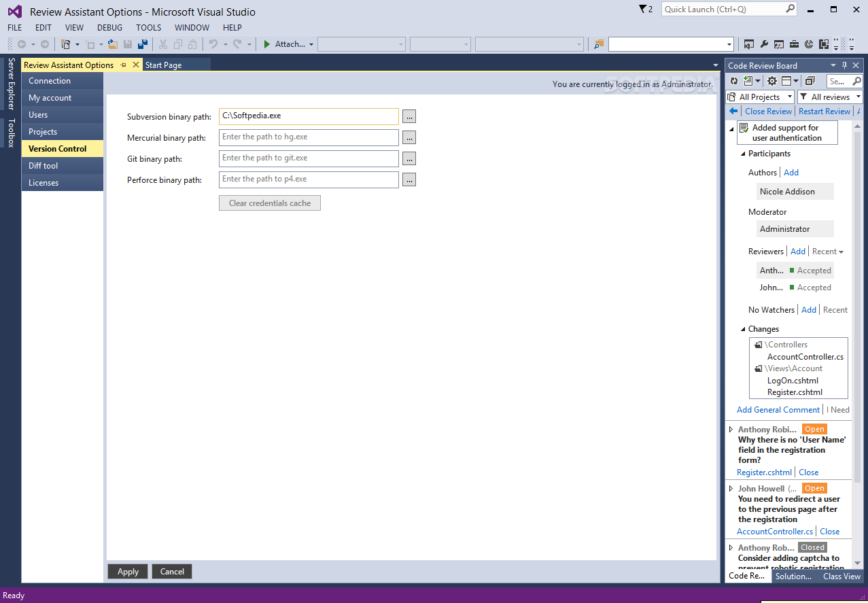
Task: Browse for Git binary path
Action: pyautogui.click(x=409, y=159)
